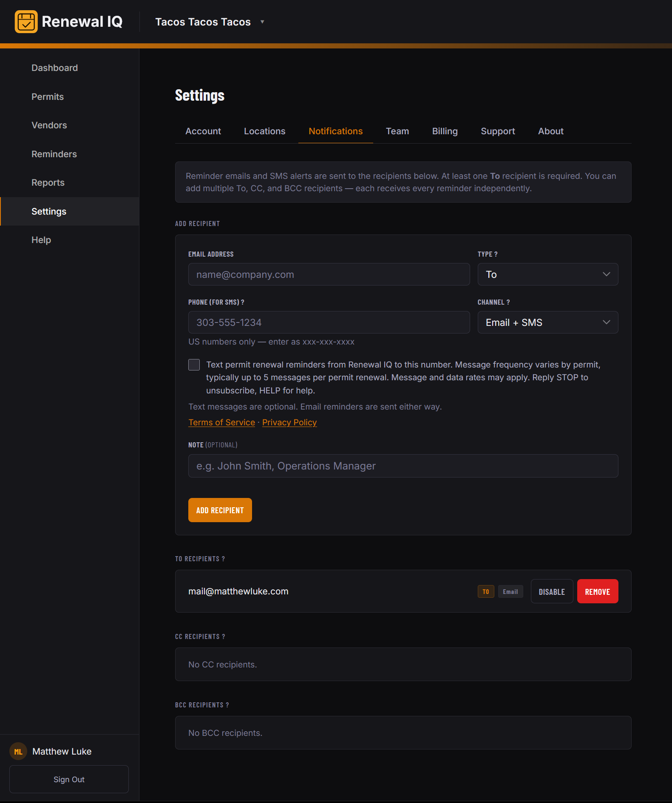Remove the mail@matthewluke.com recipient
Viewport: 672px width, 803px height.
597,591
